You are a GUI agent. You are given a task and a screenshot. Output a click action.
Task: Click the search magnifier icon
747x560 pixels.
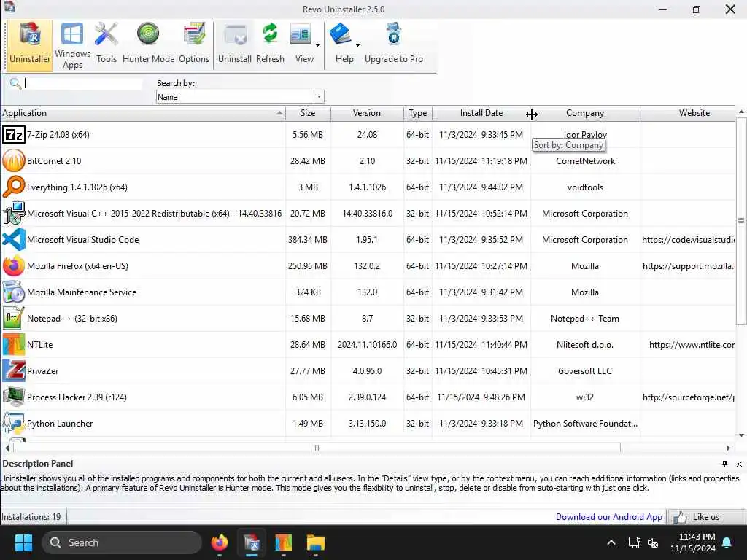point(15,84)
